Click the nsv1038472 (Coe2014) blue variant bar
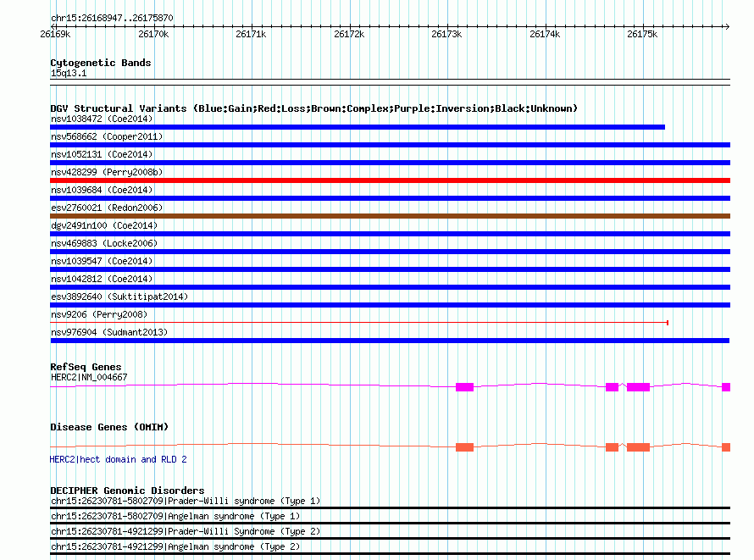Screen dimensions: 754x560 pyautogui.click(x=358, y=127)
